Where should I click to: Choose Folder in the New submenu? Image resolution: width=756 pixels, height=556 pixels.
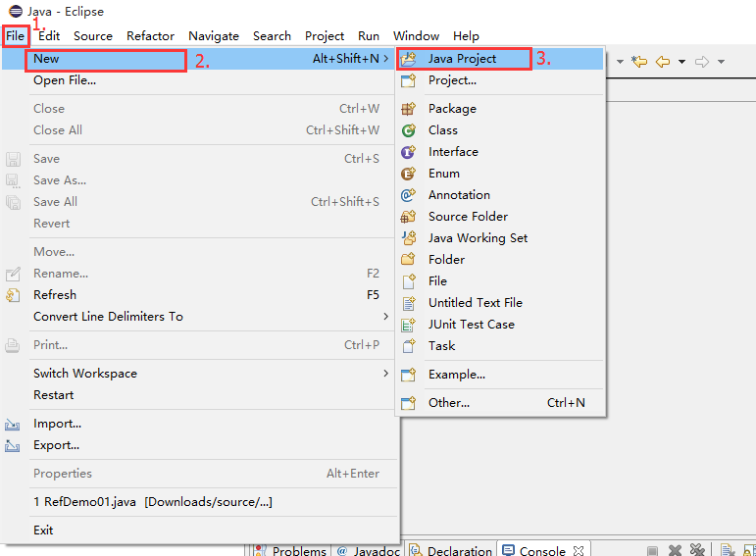click(499, 260)
